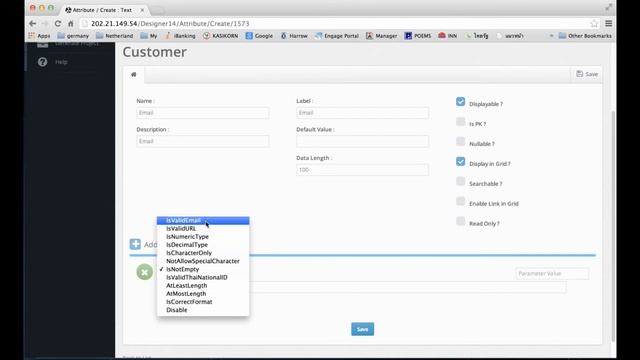Open the Harrow bookmark

point(294,36)
